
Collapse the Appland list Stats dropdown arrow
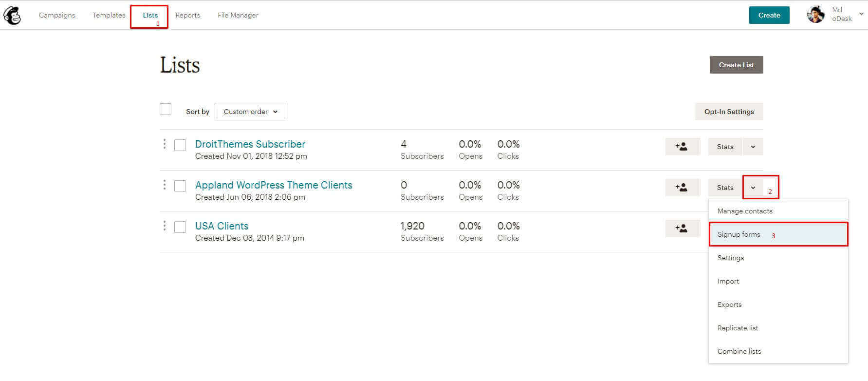tap(753, 188)
